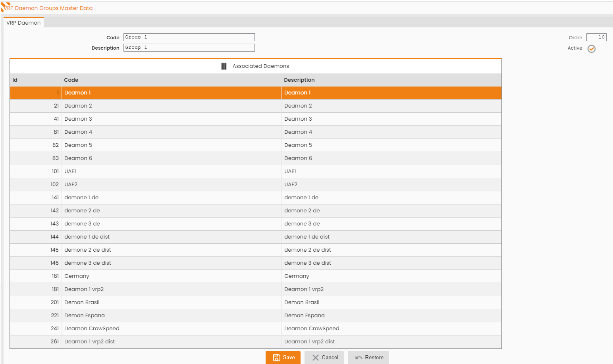
Task: Select row with Id 82
Action: pyautogui.click(x=256, y=145)
